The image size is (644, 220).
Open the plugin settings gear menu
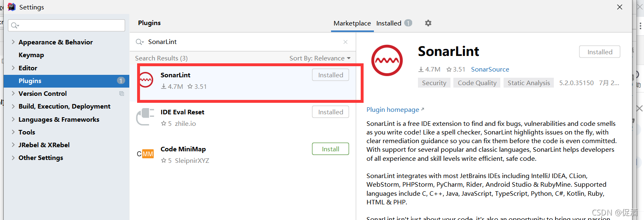pos(428,23)
